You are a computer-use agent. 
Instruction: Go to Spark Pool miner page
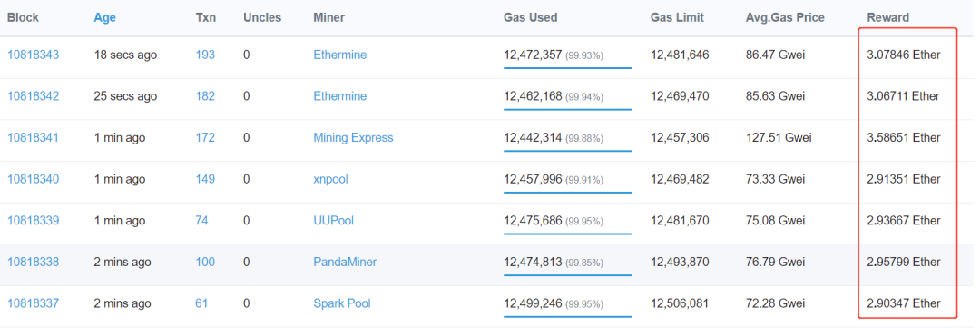click(342, 303)
